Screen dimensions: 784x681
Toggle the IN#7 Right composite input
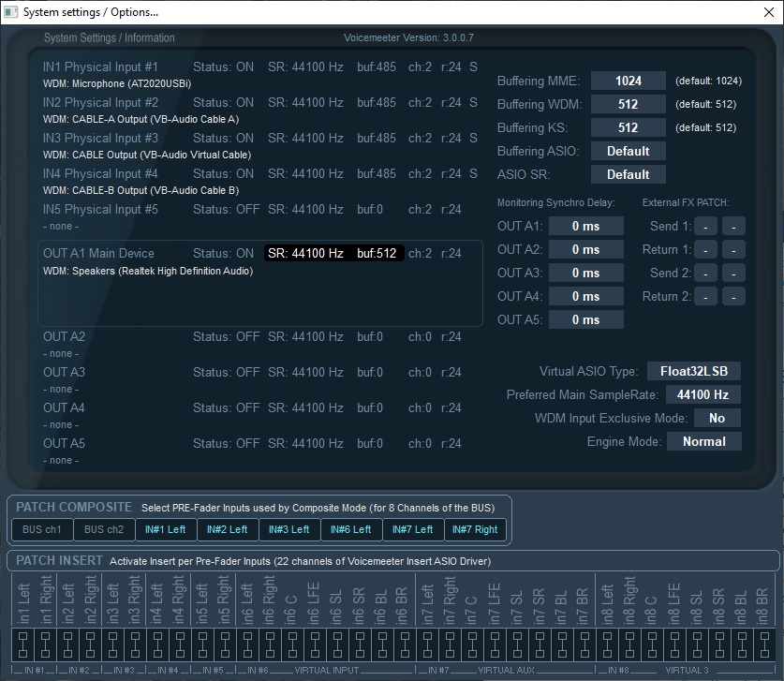pos(474,529)
